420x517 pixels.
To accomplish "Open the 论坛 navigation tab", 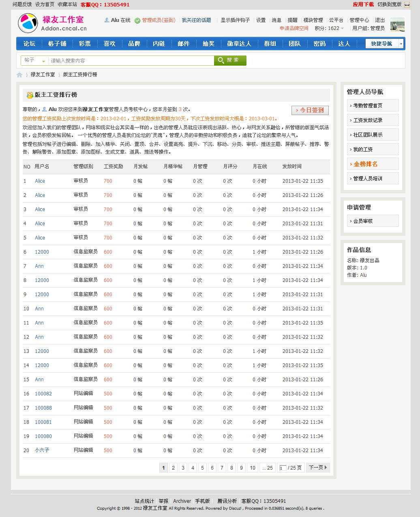I will (29, 44).
